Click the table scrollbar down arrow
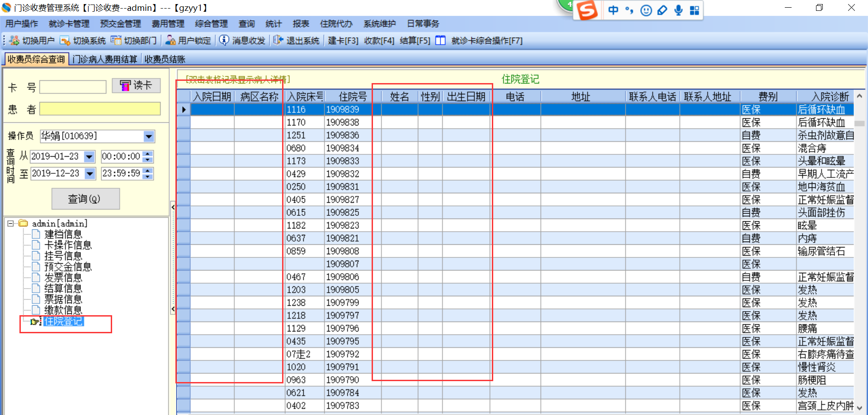 click(x=859, y=407)
